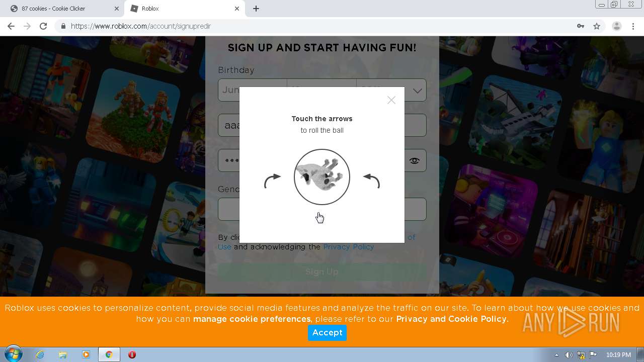The image size is (644, 362).
Task: Reload the current page
Action: click(x=43, y=26)
